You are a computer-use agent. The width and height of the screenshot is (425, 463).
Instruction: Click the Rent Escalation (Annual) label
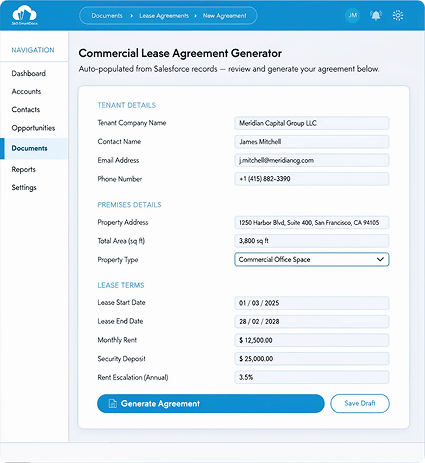133,377
